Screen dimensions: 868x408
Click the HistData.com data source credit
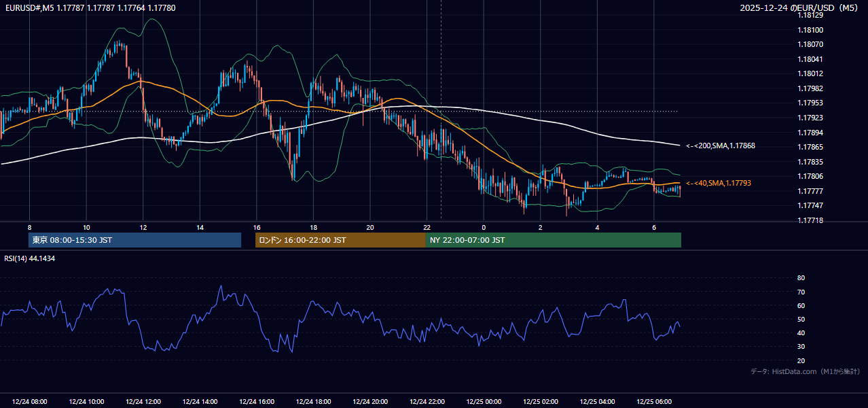[806, 371]
